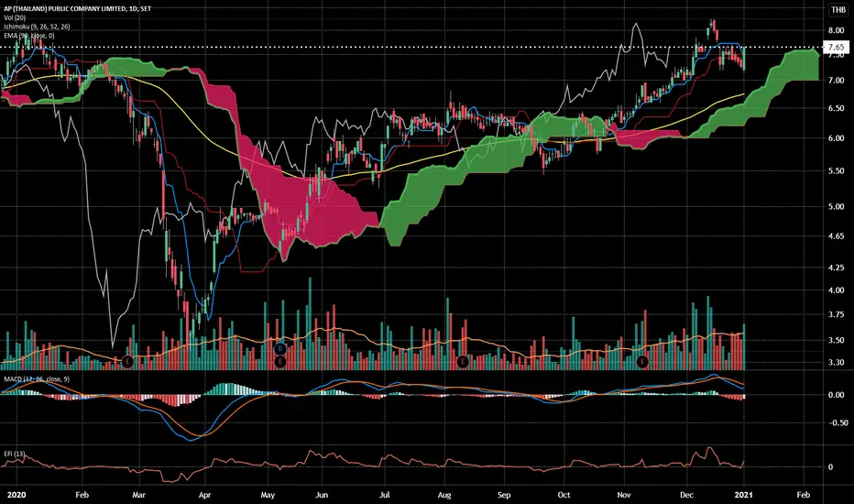Viewport: 854px width, 504px height.
Task: Open the THB currency selector
Action: [x=838, y=10]
